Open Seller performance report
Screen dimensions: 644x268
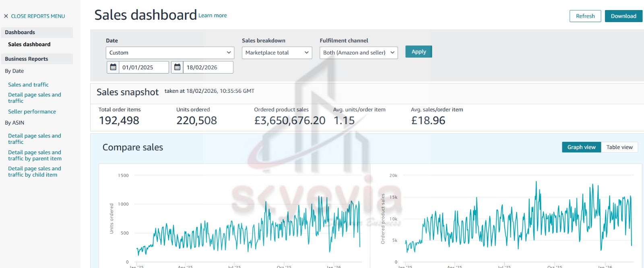coord(32,112)
